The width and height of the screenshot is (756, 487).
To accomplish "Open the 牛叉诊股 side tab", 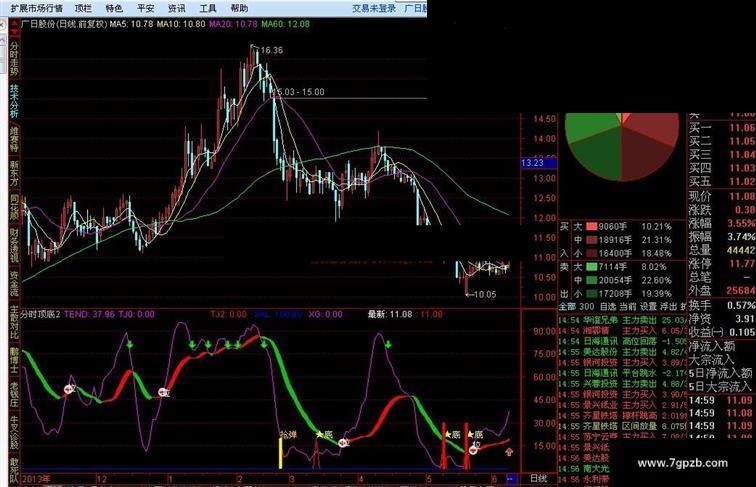I will [x=14, y=432].
